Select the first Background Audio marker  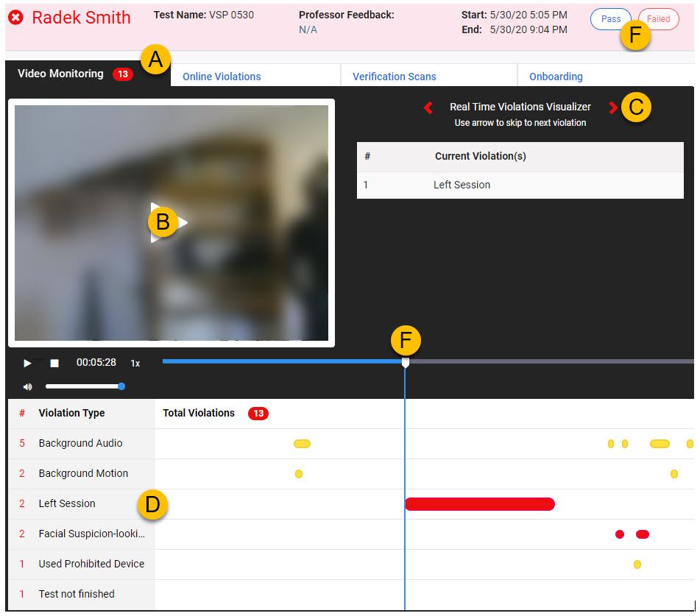pos(302,444)
